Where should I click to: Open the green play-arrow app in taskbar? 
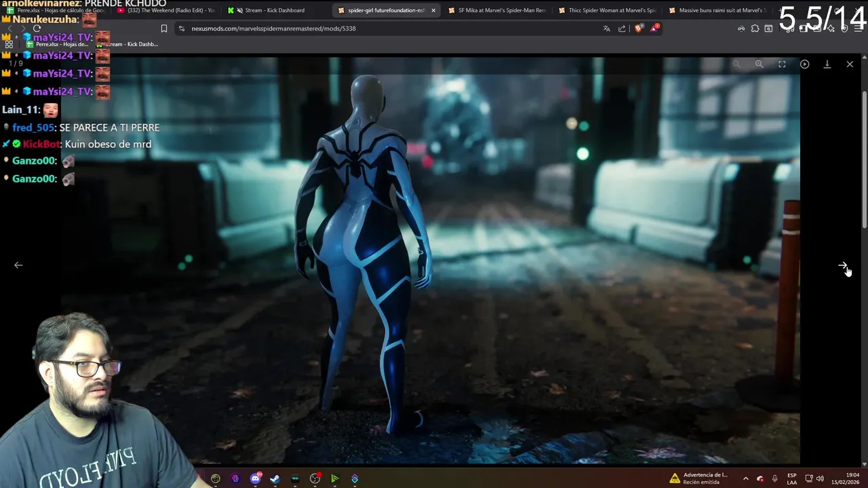334,479
